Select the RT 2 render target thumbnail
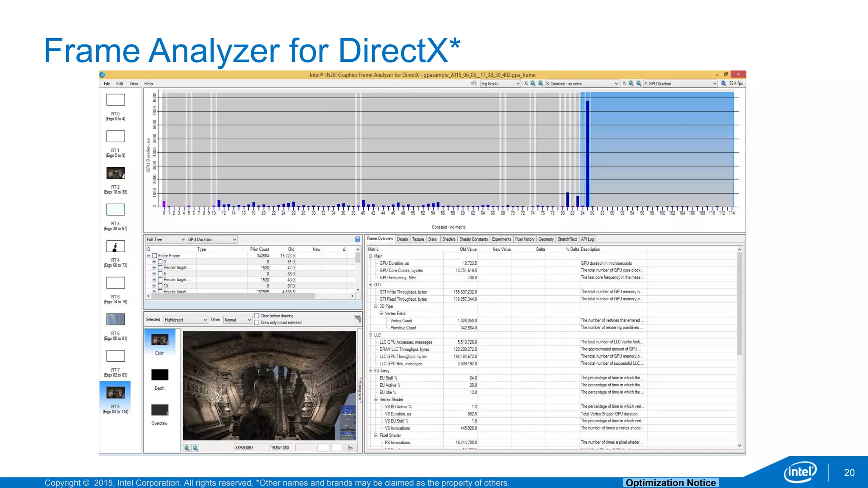868x488 pixels. pos(115,173)
